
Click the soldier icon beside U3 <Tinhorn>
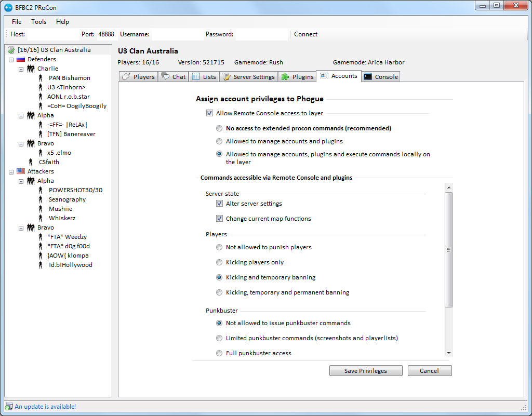(x=41, y=87)
